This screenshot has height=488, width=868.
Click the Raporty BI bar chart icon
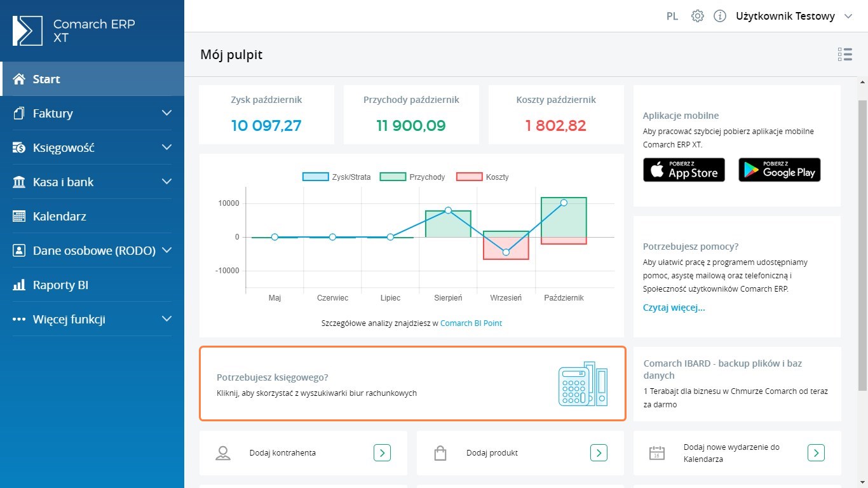[19, 285]
